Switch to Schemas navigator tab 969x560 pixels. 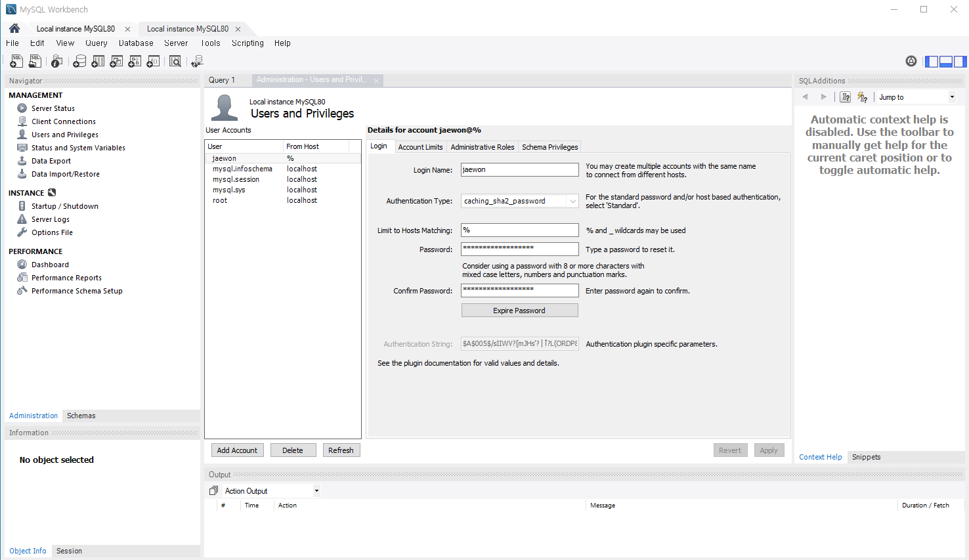81,416
